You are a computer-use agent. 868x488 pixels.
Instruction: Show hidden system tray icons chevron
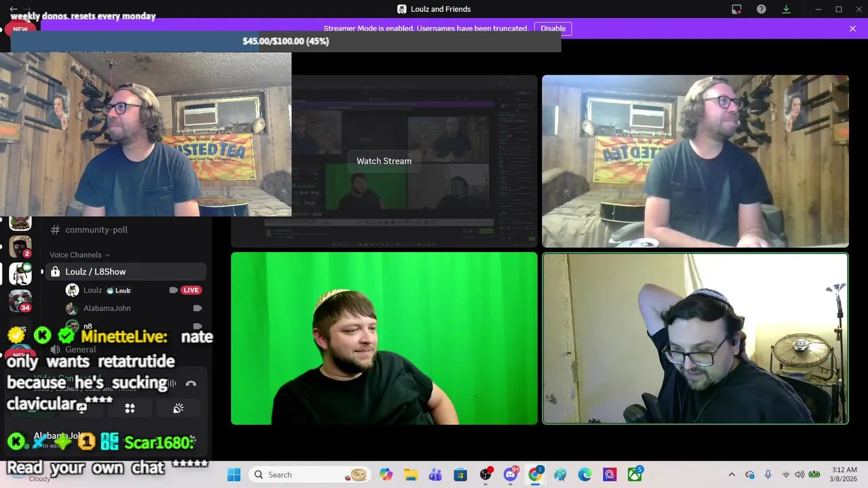(732, 474)
